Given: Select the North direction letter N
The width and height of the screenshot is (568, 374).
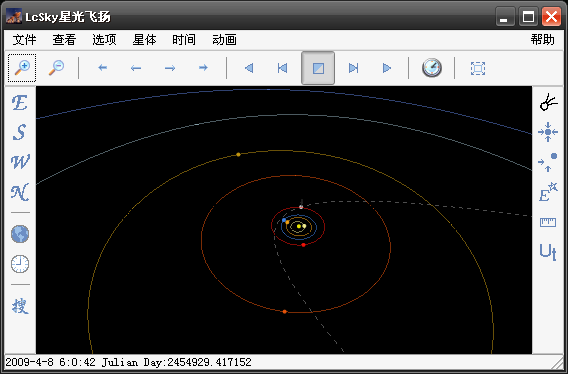Looking at the screenshot, I should [x=20, y=192].
